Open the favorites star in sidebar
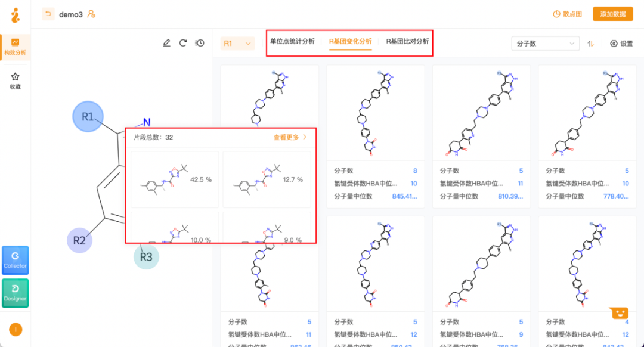The image size is (644, 347). (16, 80)
